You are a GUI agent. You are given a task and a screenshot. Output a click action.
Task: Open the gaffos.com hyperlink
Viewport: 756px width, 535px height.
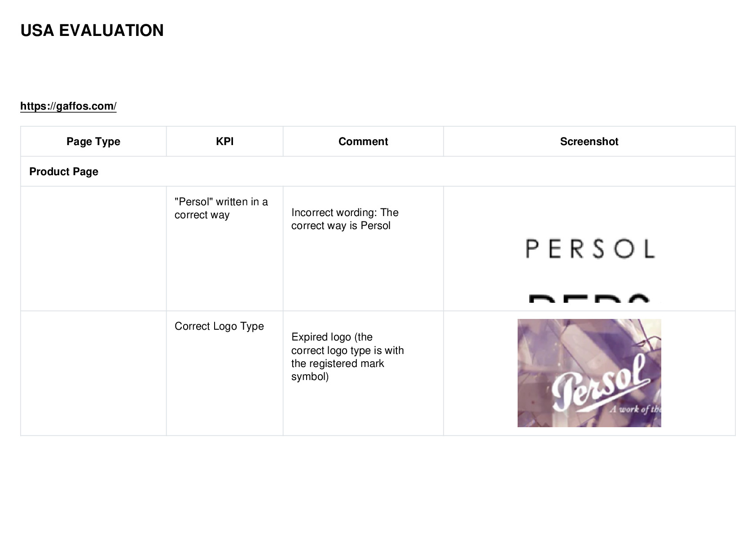coord(68,106)
